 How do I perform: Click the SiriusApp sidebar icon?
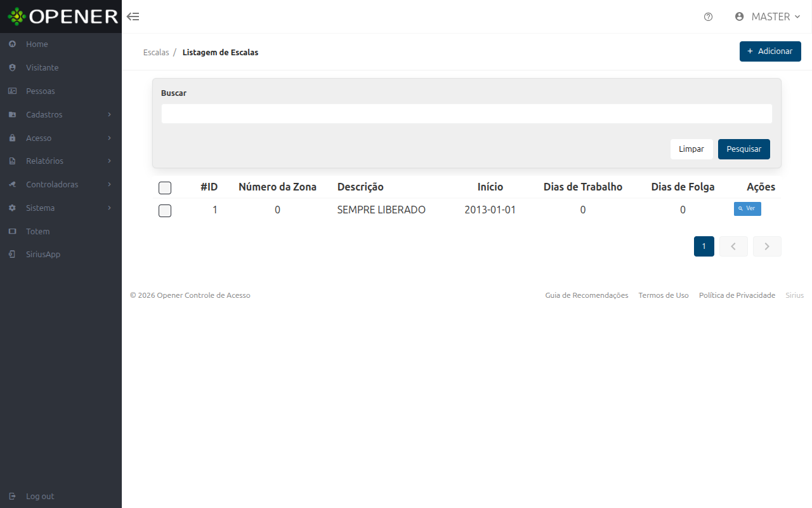(x=12, y=255)
